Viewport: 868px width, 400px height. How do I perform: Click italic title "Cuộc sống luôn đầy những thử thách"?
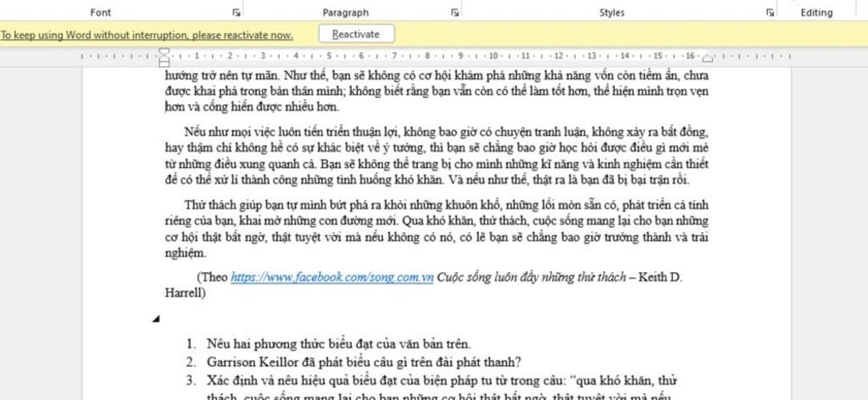point(531,277)
